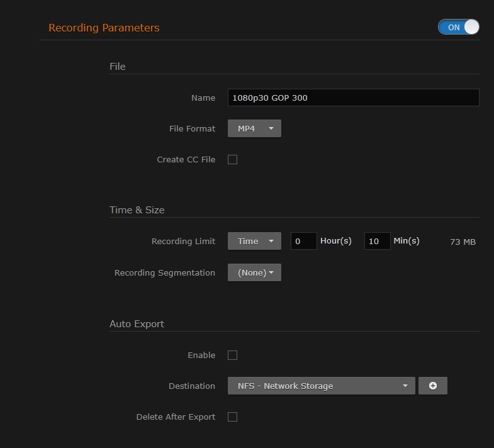
Task: Select the Time & Size section header
Action: (137, 210)
